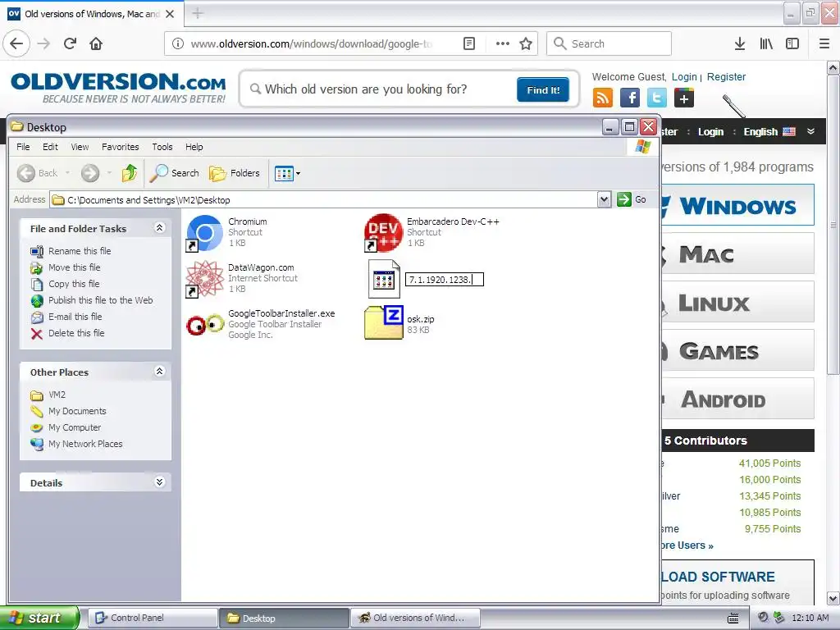
Task: Expand the Details panel
Action: coord(159,482)
